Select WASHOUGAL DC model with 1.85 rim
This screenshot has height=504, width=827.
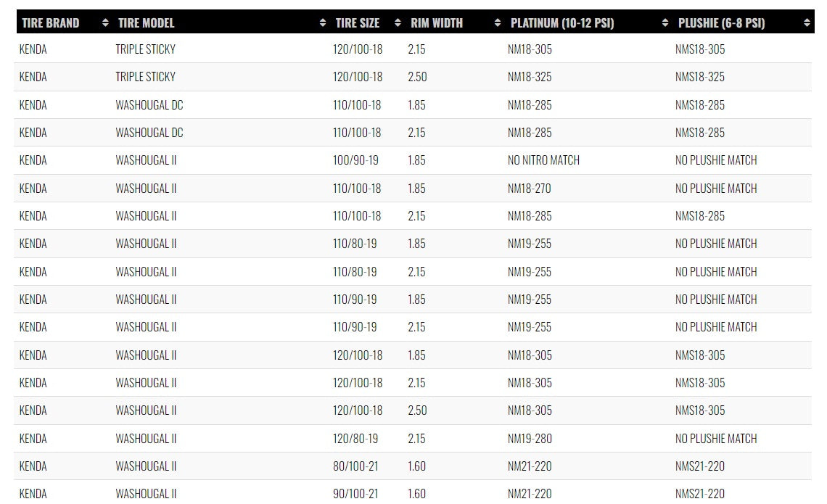[149, 105]
